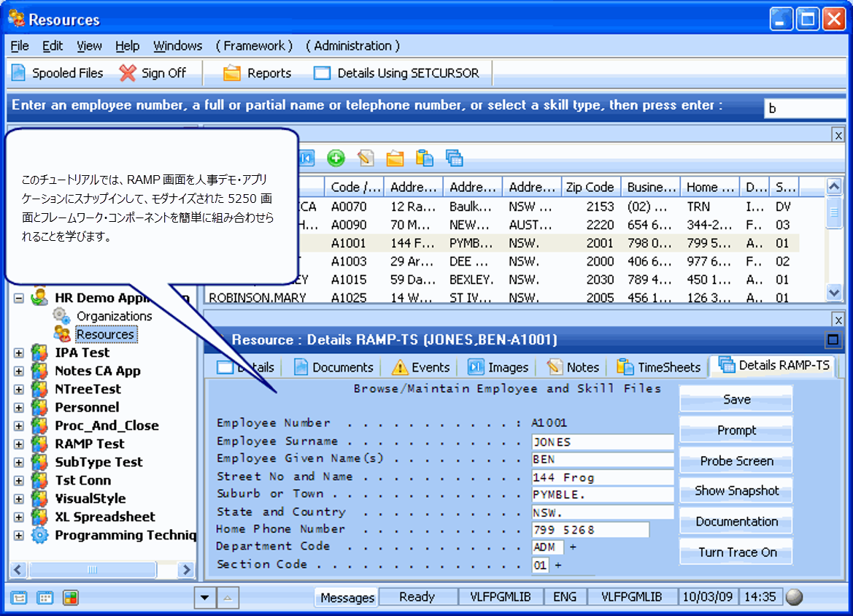Click the tree horizontal scroll right arrow
853x616 pixels.
(x=186, y=569)
